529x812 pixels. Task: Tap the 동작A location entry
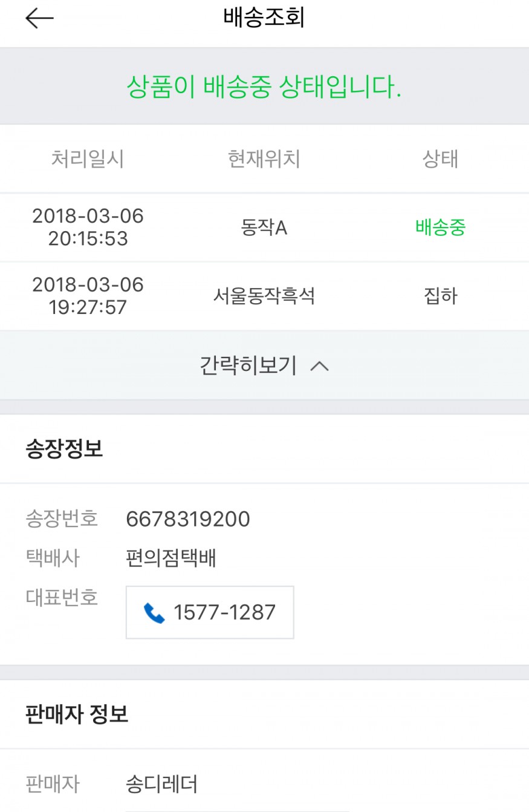point(264,228)
